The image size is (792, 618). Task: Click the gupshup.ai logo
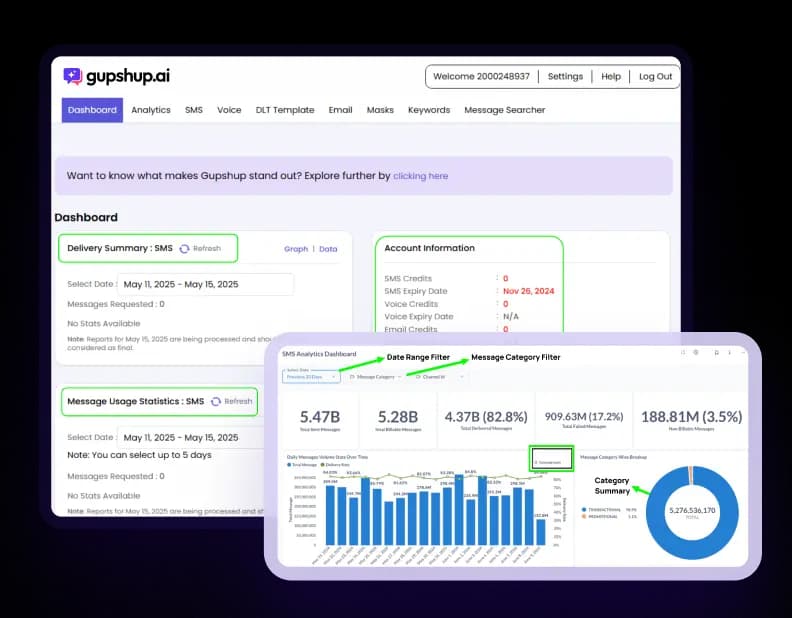(117, 76)
